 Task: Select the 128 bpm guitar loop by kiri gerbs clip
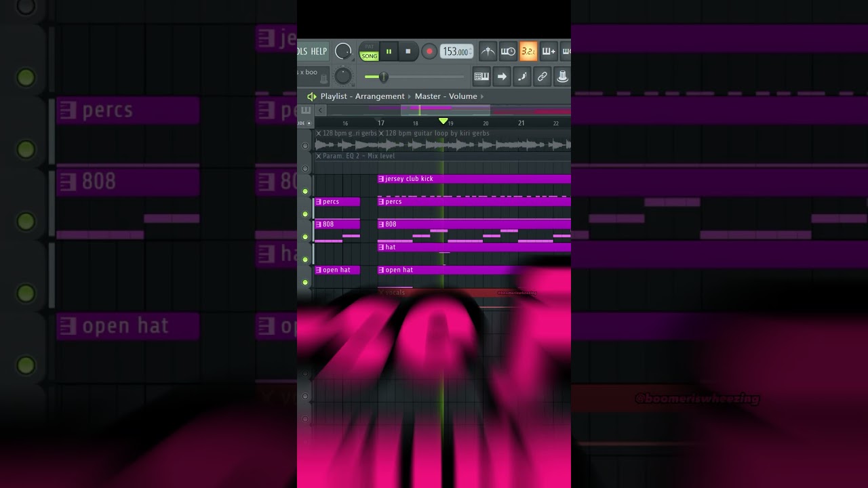click(474, 140)
